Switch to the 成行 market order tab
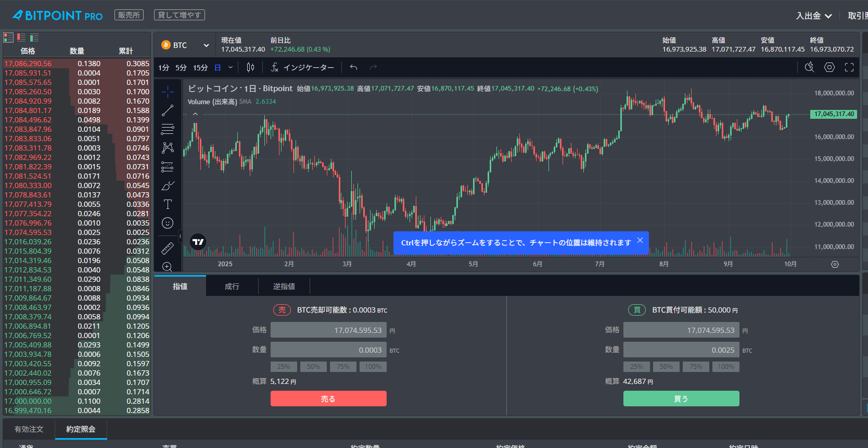Screen dimensions: 868x448 [x=232, y=287]
